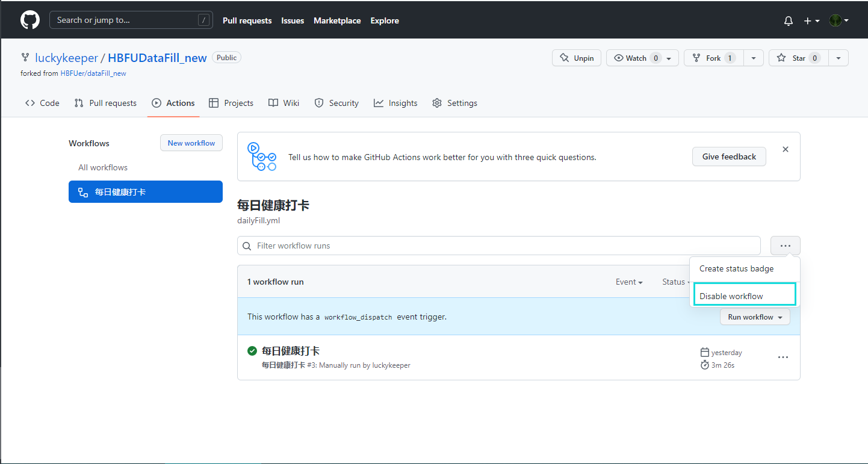
Task: Click the workflow options three-dot button
Action: (786, 246)
